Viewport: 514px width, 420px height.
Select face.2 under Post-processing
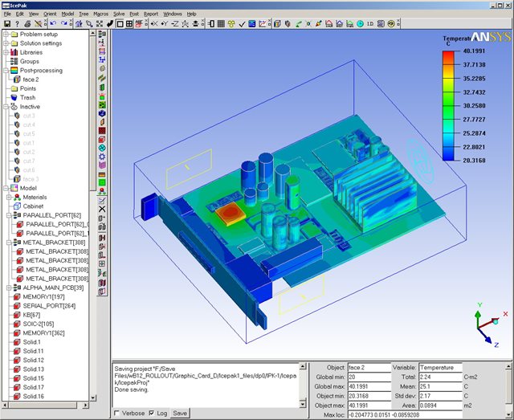[x=31, y=80]
